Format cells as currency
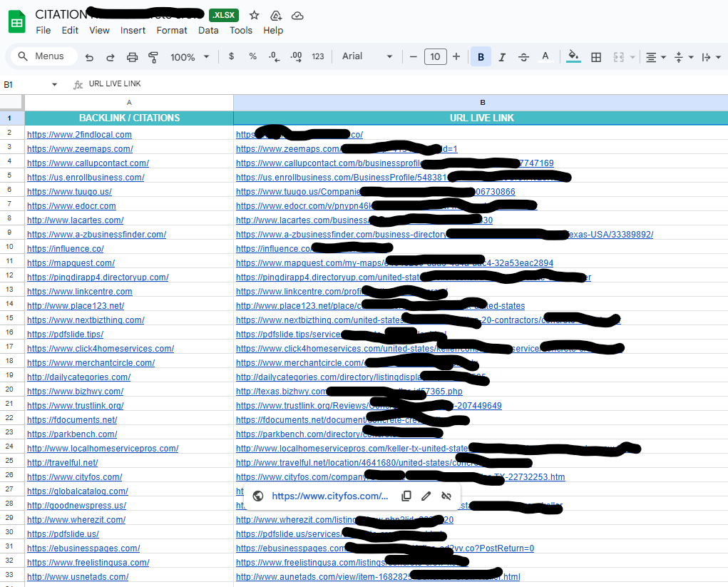The image size is (728, 587). click(x=231, y=56)
